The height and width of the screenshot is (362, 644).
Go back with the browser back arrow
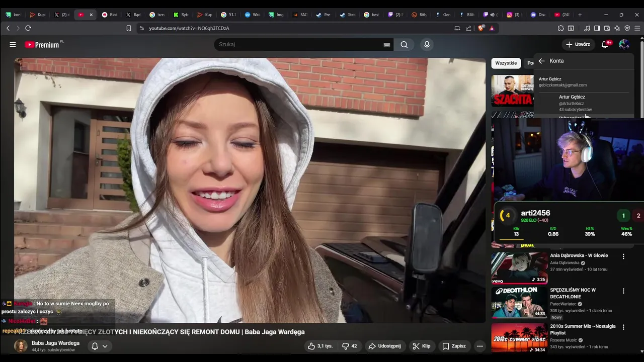coord(8,28)
